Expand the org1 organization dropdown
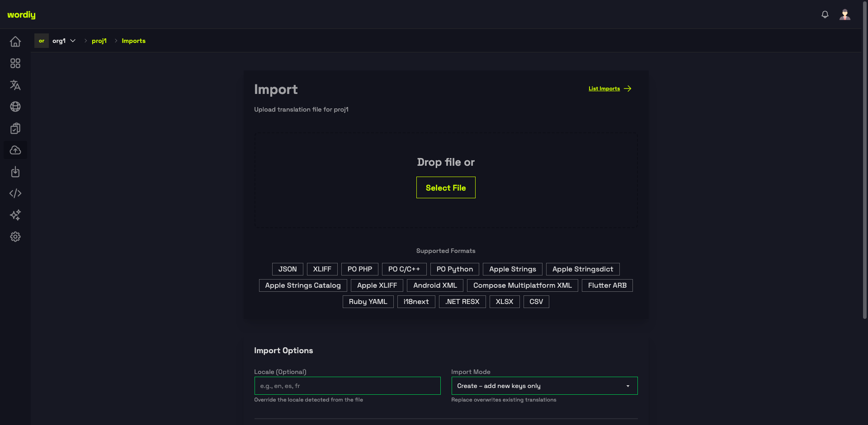Viewport: 868px width, 425px height. point(64,41)
